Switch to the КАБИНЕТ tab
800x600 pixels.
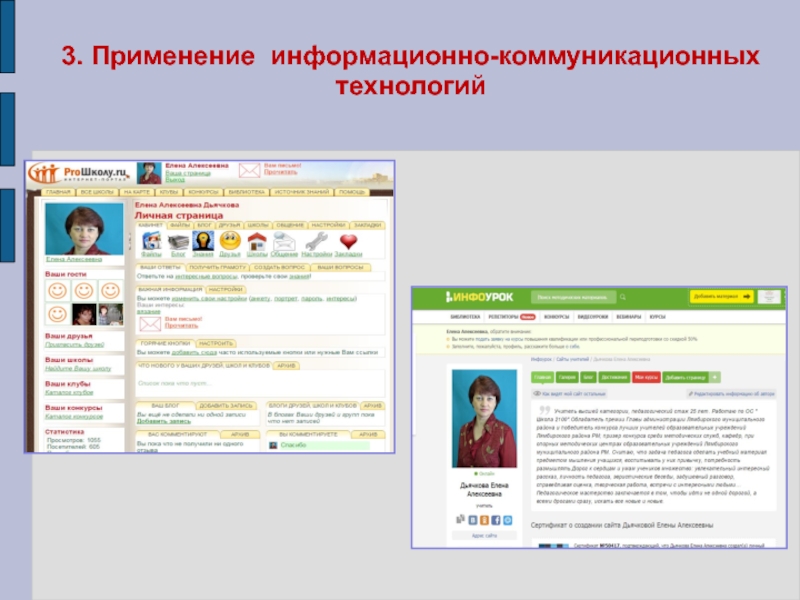coord(150,225)
